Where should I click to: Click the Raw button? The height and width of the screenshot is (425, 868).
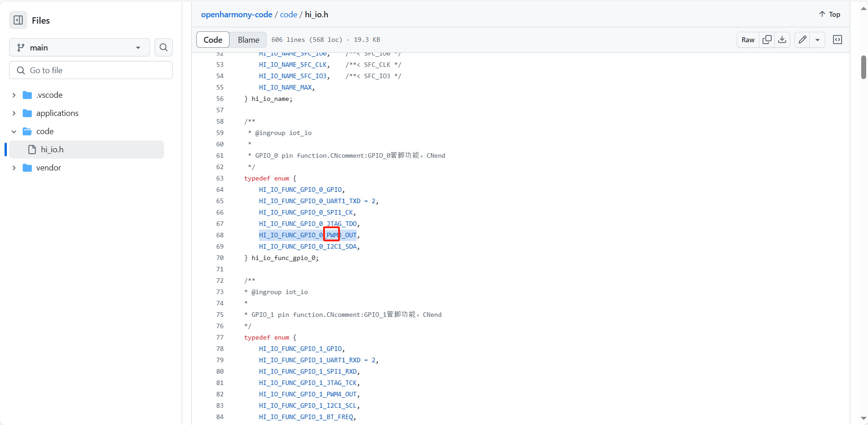pos(748,40)
